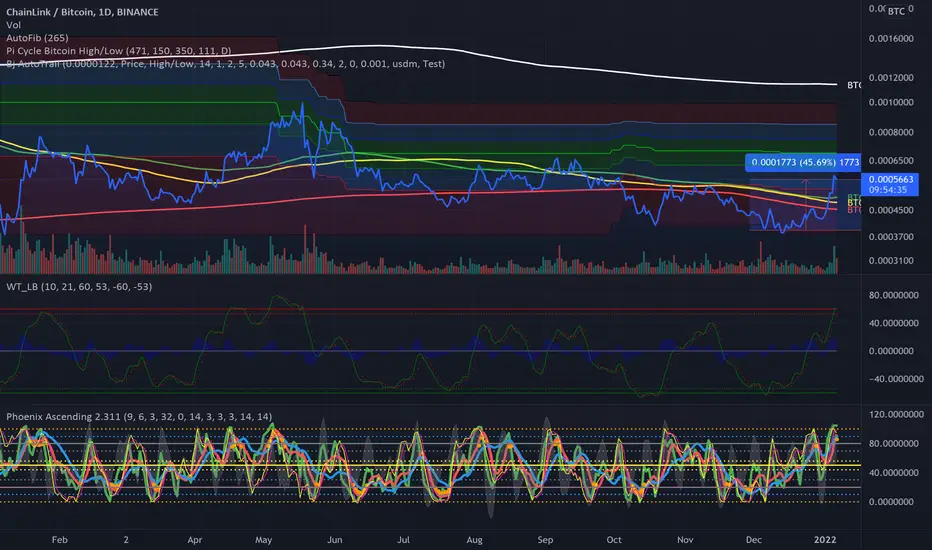The height and width of the screenshot is (550, 932).
Task: Open the Pi Cycle Bitcoin High/Low legend
Action: tap(119, 51)
